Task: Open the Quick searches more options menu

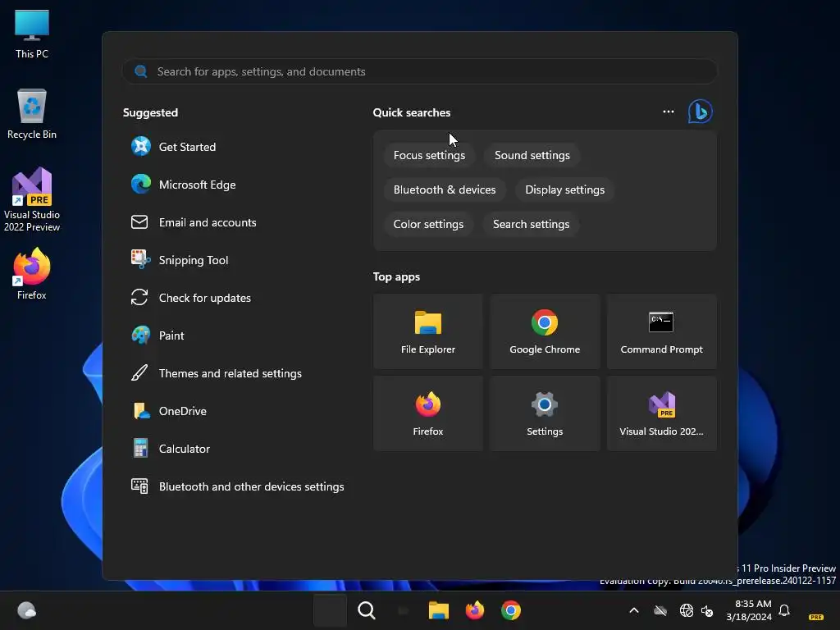Action: coord(668,112)
